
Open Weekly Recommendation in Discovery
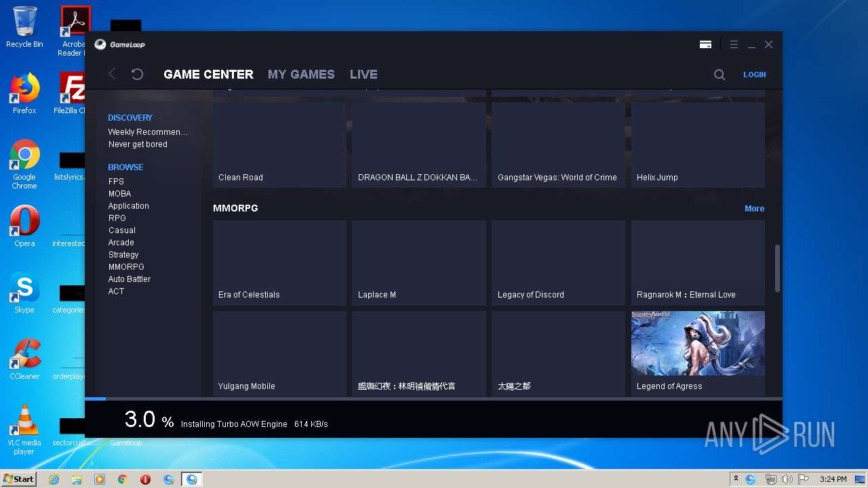tap(148, 132)
